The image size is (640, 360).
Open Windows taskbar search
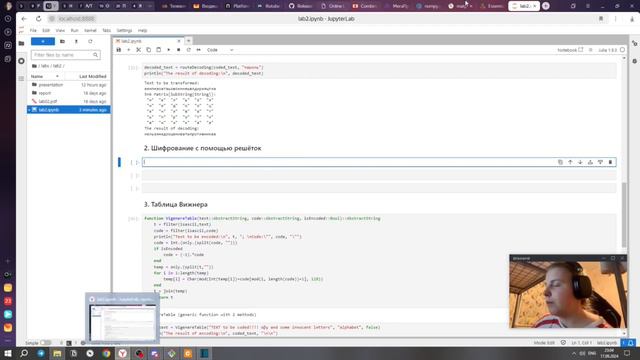(x=24, y=353)
